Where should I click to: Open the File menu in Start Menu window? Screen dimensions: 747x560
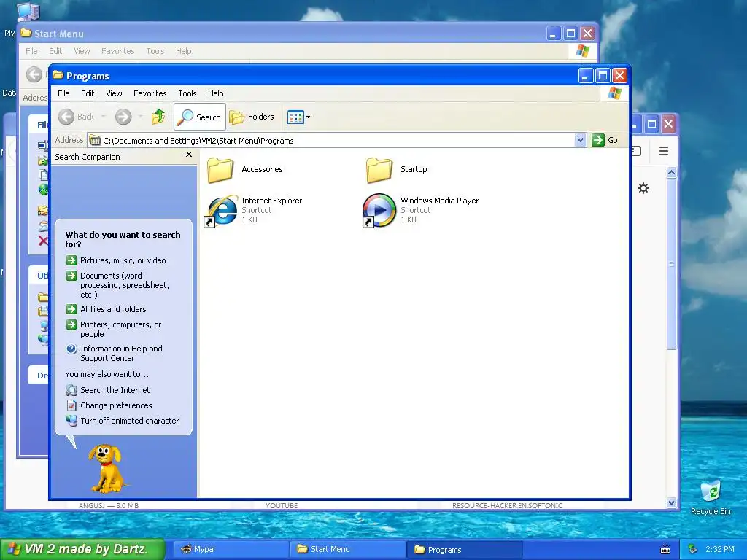(x=31, y=51)
